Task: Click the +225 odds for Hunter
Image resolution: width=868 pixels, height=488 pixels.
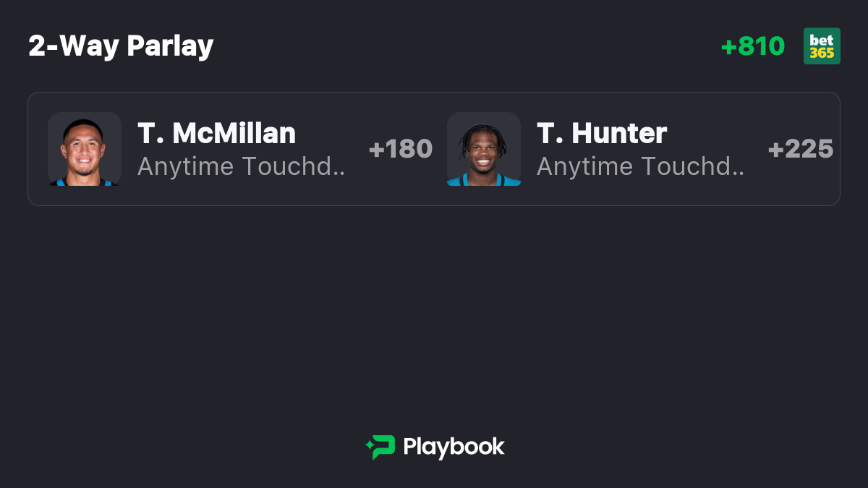Action: (x=801, y=149)
